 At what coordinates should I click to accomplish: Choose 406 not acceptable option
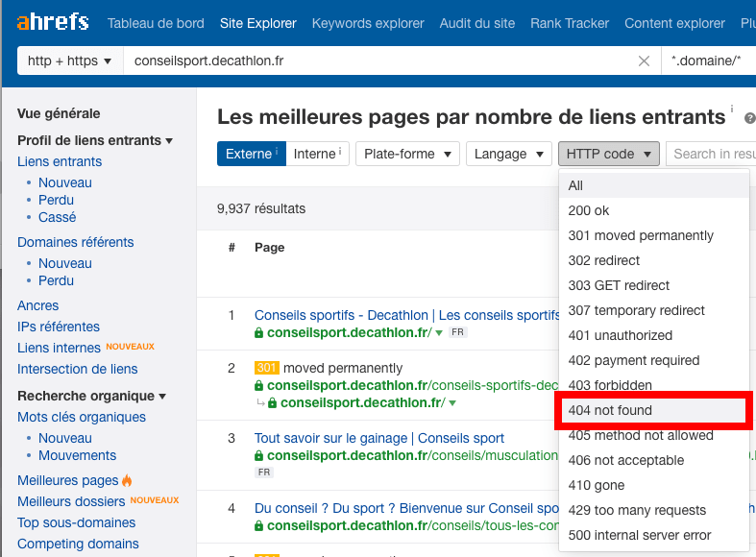[654, 461]
